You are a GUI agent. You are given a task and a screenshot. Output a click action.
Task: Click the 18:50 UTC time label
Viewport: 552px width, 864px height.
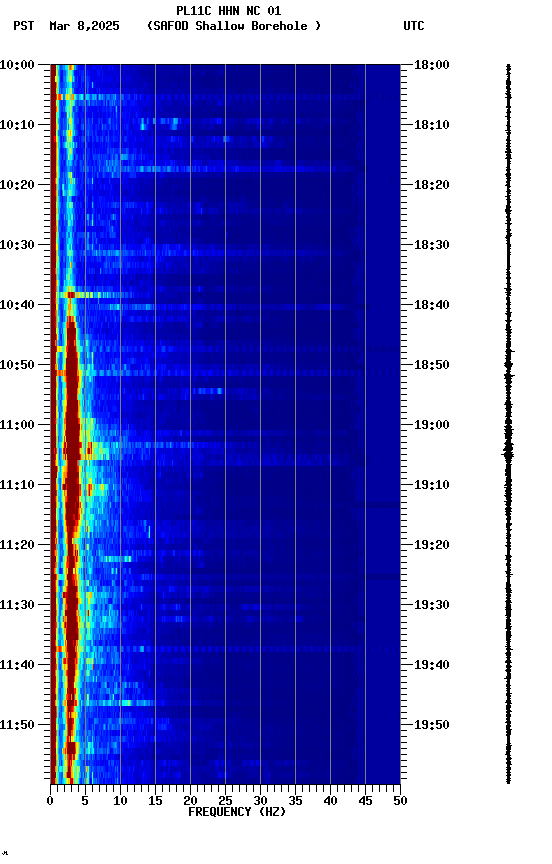pos(432,365)
